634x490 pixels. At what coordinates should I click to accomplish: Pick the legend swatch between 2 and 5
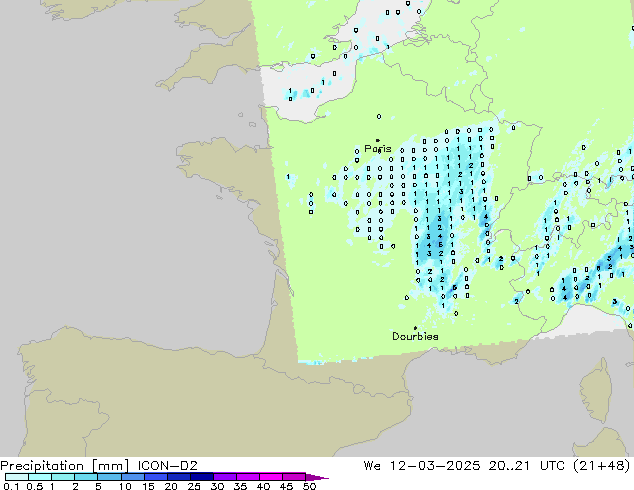point(86,477)
